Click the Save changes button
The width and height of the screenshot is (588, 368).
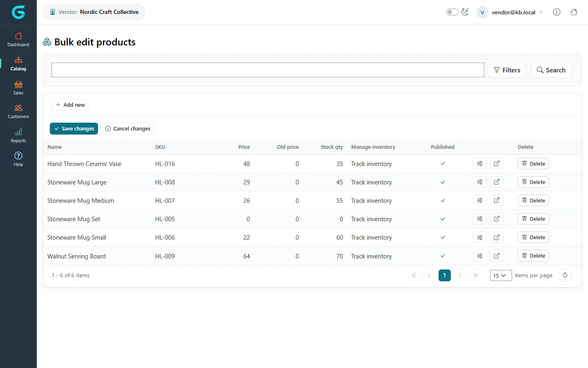[74, 128]
